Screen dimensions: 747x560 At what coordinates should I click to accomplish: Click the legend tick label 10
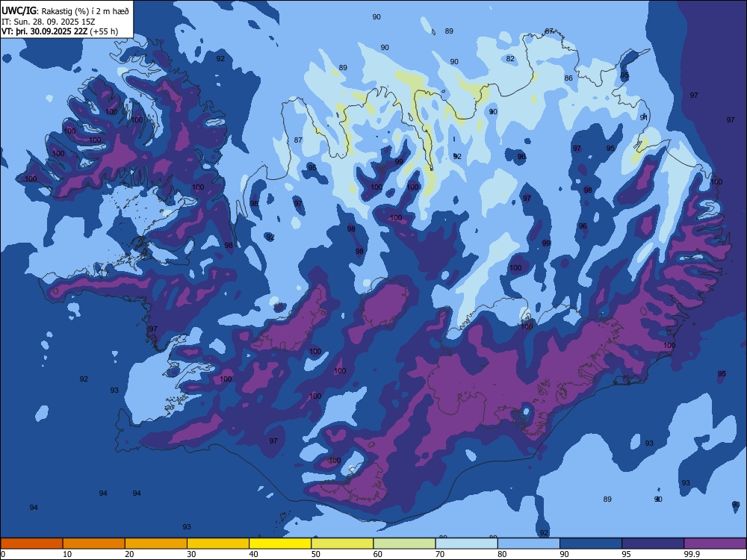pyautogui.click(x=67, y=554)
